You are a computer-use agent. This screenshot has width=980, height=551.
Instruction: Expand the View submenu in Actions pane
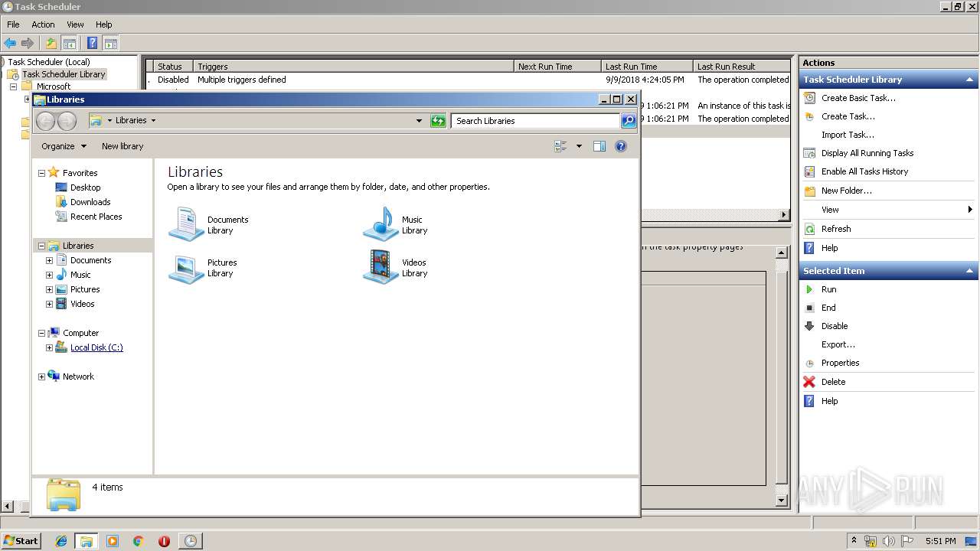[969, 210]
